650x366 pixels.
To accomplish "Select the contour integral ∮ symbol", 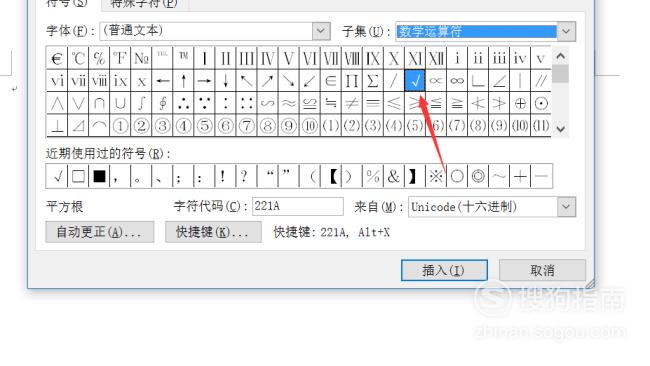I will tap(162, 103).
